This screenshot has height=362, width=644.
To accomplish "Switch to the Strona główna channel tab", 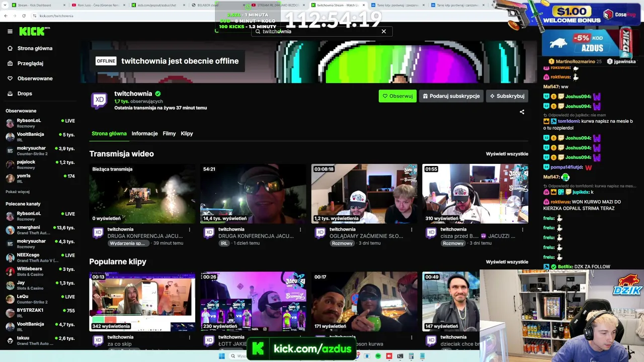I will coord(109,134).
